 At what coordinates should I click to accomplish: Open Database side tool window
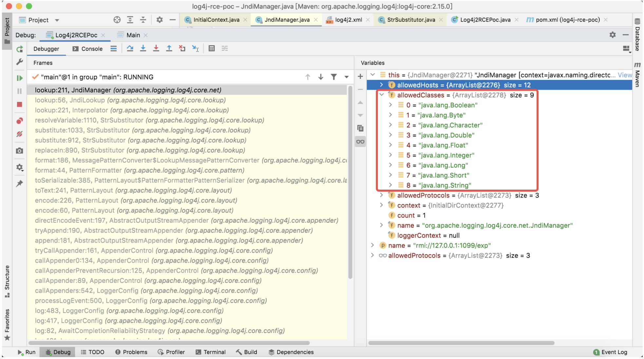point(637,35)
